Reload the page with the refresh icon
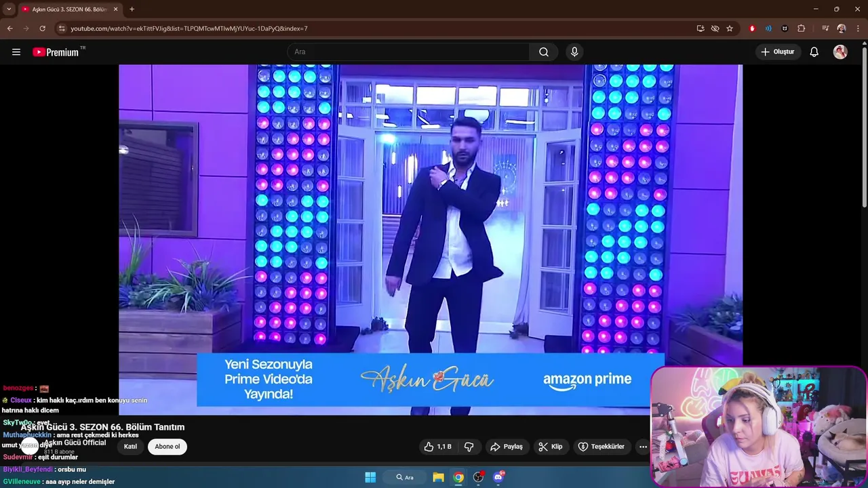The image size is (868, 488). pyautogui.click(x=42, y=28)
